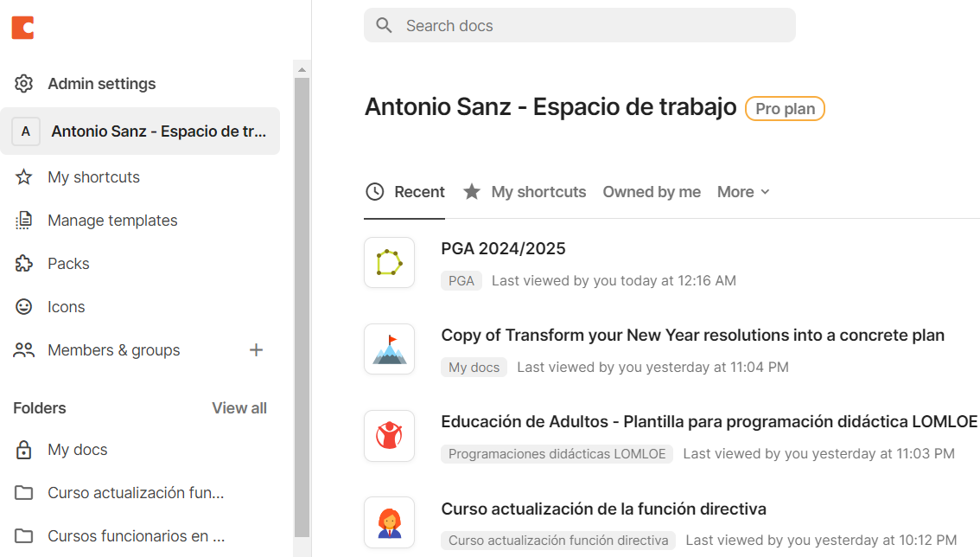Click the Manage templates icon
The width and height of the screenshot is (980, 557).
[x=23, y=221]
